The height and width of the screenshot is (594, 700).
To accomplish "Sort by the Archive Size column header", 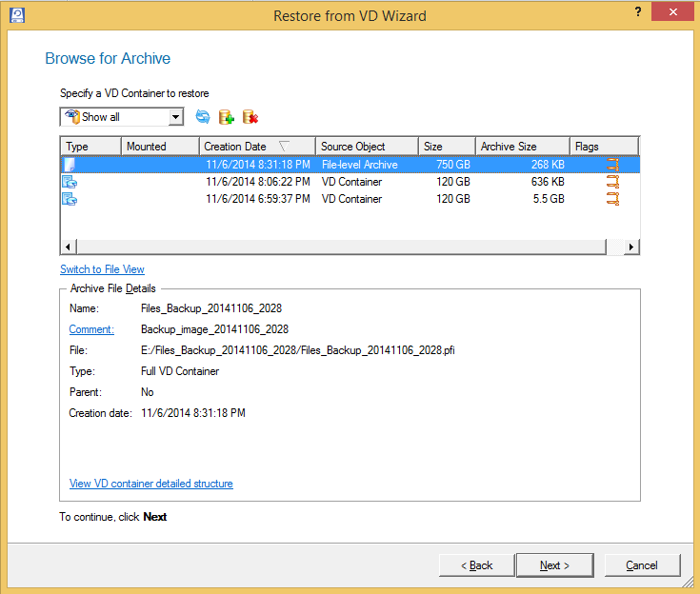I will (523, 147).
